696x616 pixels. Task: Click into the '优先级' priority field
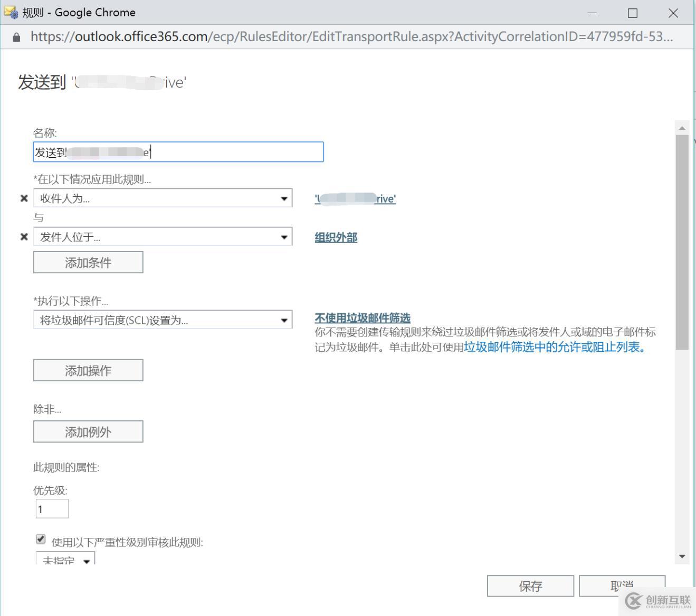click(52, 509)
